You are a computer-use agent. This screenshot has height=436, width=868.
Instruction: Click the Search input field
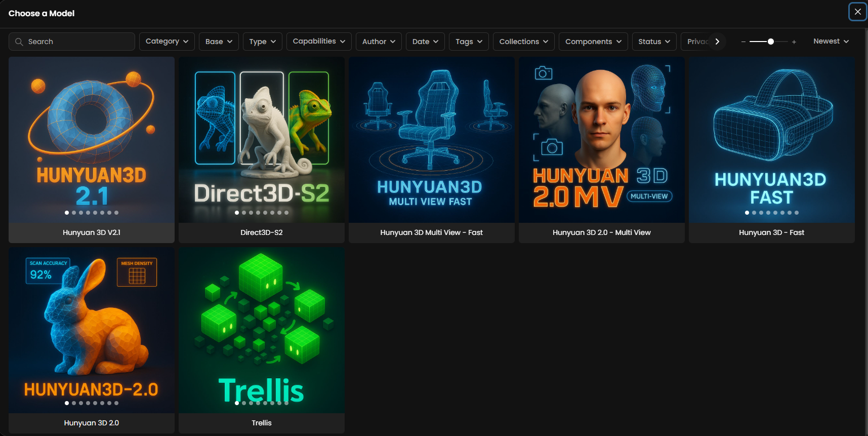point(72,42)
